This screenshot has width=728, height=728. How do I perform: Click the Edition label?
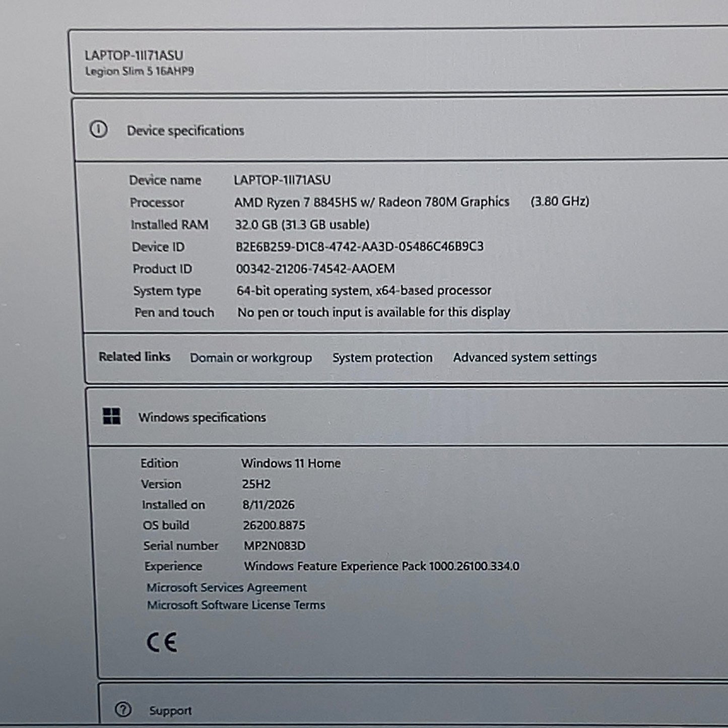[x=160, y=464]
